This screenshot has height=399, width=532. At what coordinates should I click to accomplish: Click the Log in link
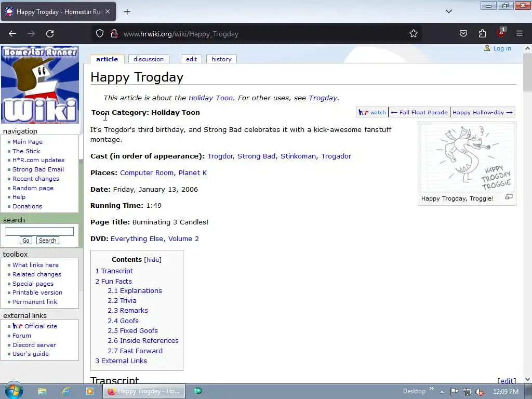coord(502,48)
